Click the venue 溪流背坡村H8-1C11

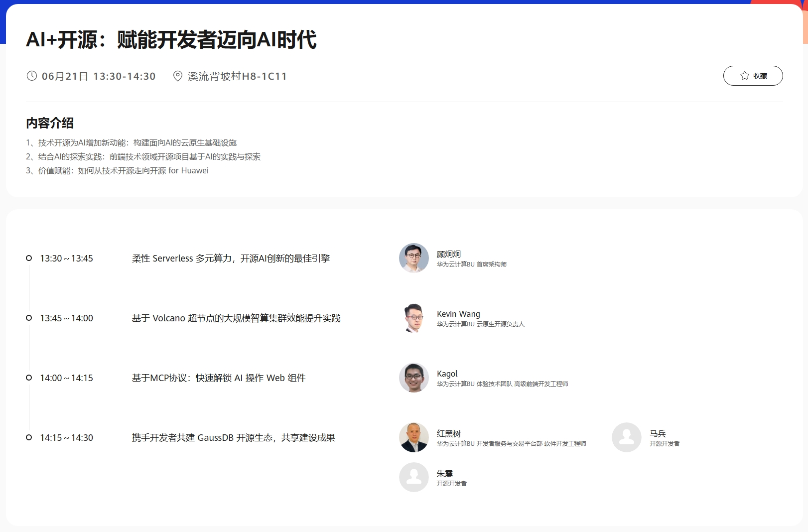coord(237,76)
